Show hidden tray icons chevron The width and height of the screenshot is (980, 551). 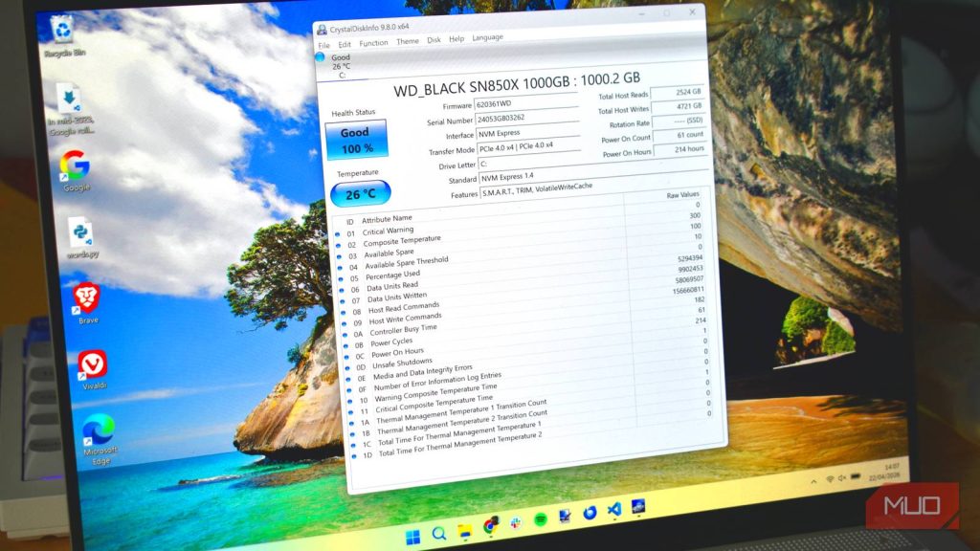click(813, 482)
